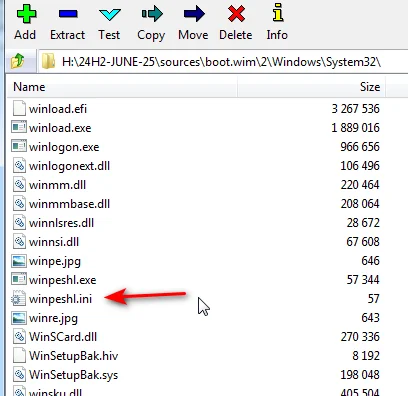Open Info with the yellow i icon
Image resolution: width=409 pixels, height=396 pixels.
pyautogui.click(x=278, y=13)
